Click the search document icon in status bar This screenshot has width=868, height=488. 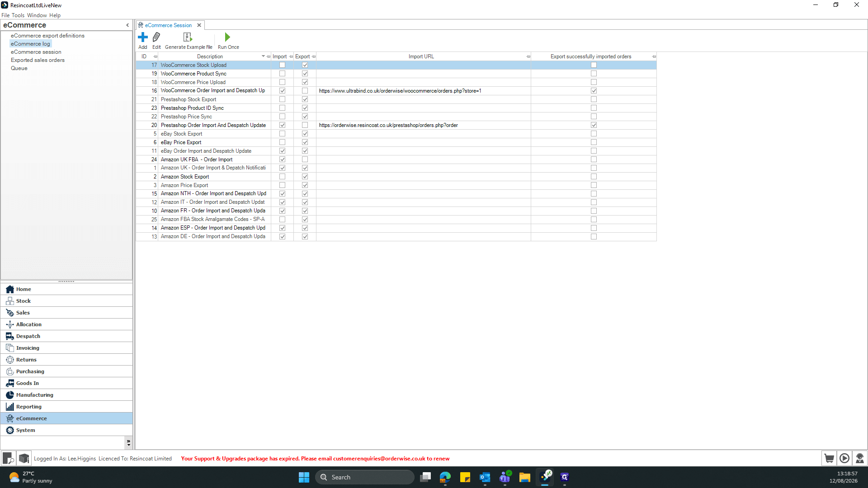pyautogui.click(x=8, y=458)
